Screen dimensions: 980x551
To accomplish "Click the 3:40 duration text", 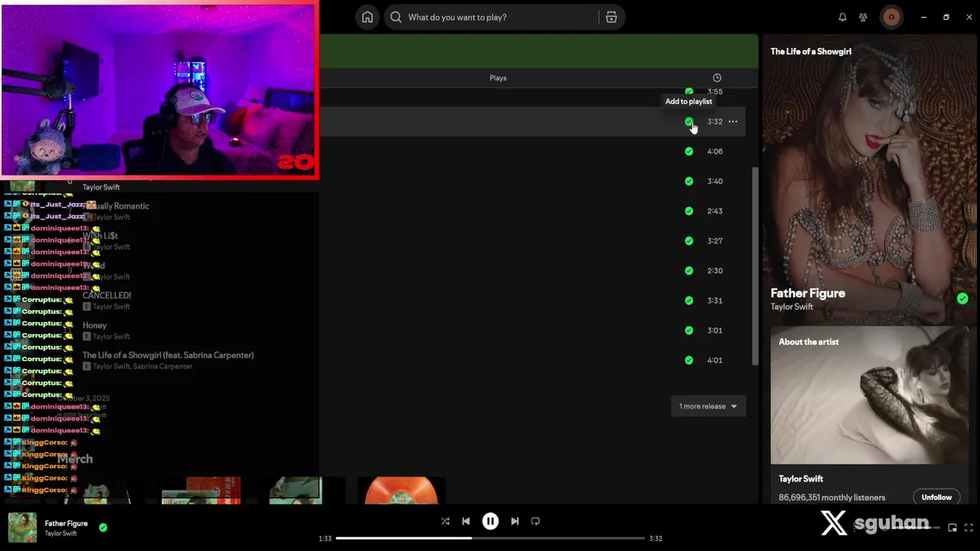I will tap(714, 181).
